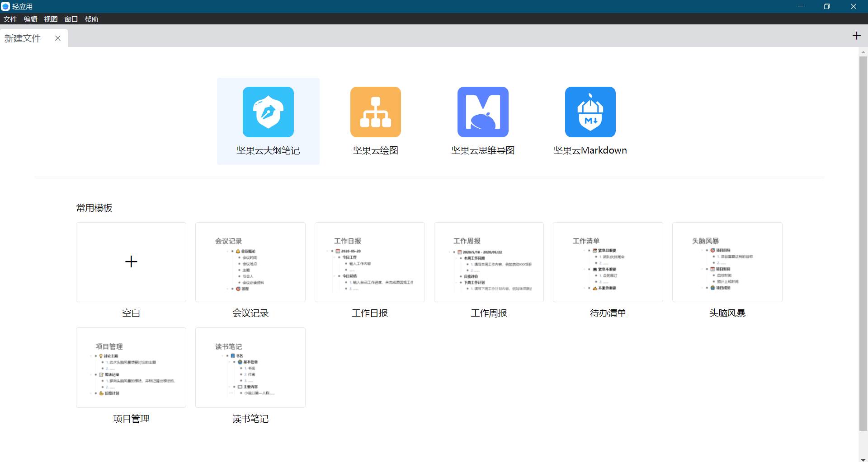The height and width of the screenshot is (462, 868).
Task: Click the 坚果云绘图 label
Action: point(376,150)
